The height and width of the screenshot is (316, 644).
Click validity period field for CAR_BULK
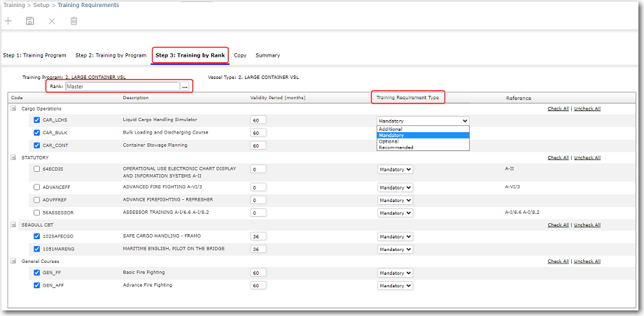pos(258,133)
